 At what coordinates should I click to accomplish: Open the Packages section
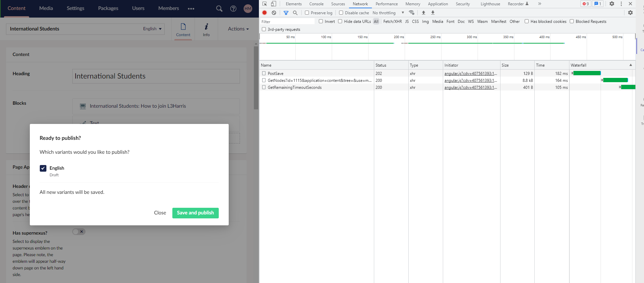108,8
